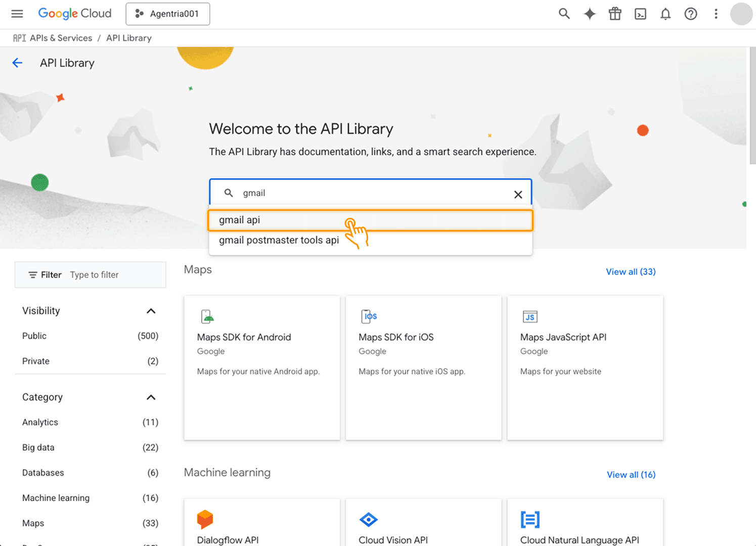Open the Agentria001 project selector
Viewport: 756px width, 546px height.
(168, 14)
